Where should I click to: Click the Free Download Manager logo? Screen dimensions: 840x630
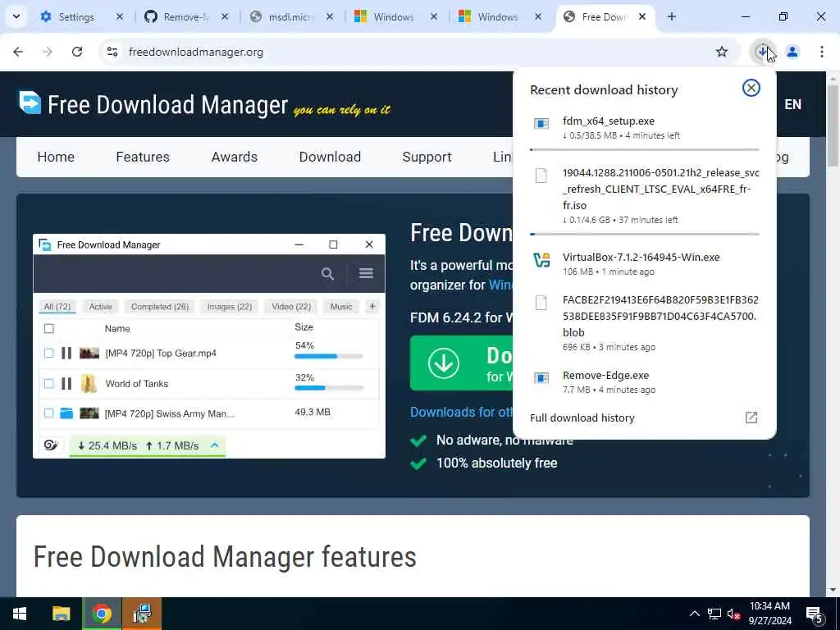[x=30, y=103]
